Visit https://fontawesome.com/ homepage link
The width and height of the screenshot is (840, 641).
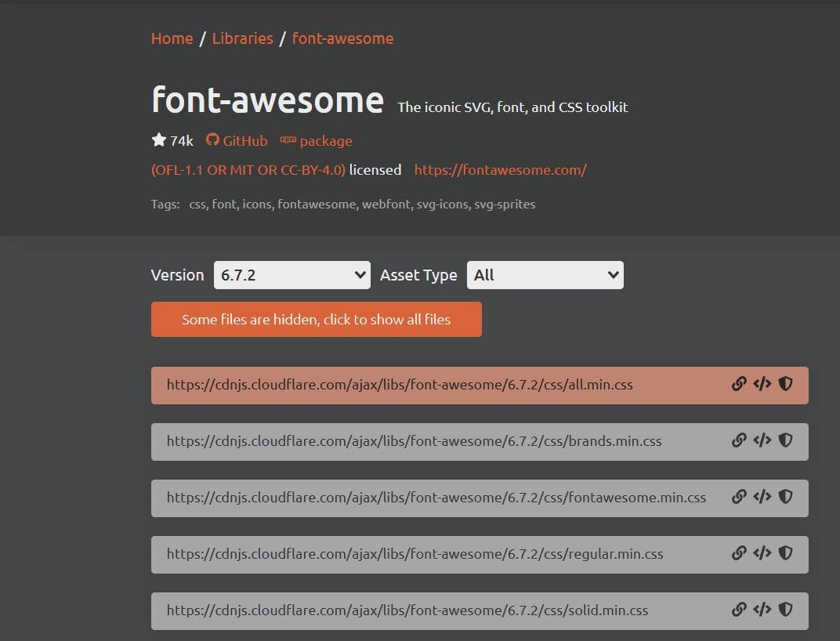501,170
